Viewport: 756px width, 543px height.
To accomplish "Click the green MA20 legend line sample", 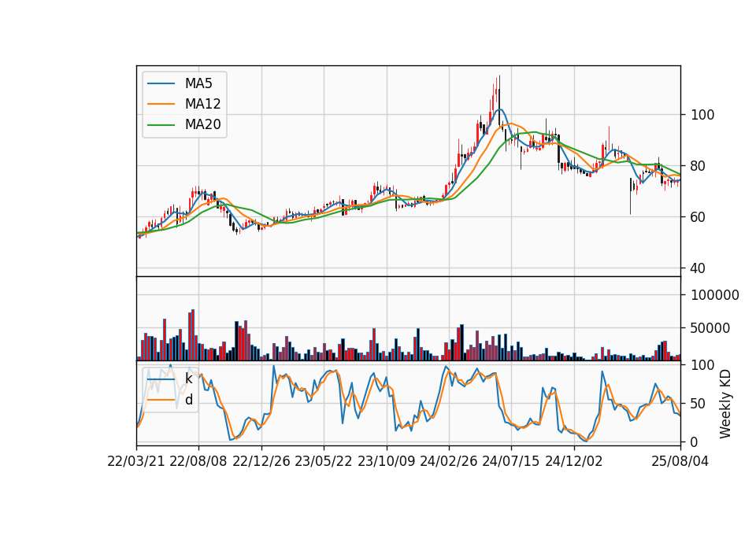I will pos(161,125).
